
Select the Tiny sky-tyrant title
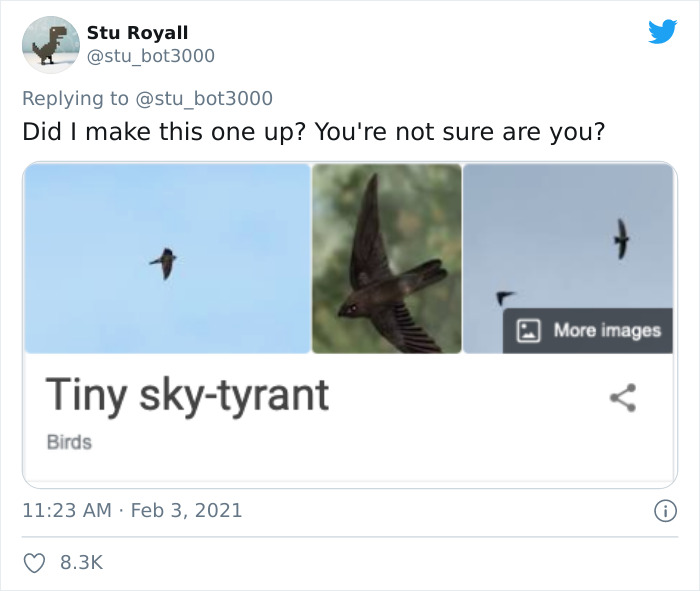pyautogui.click(x=187, y=395)
